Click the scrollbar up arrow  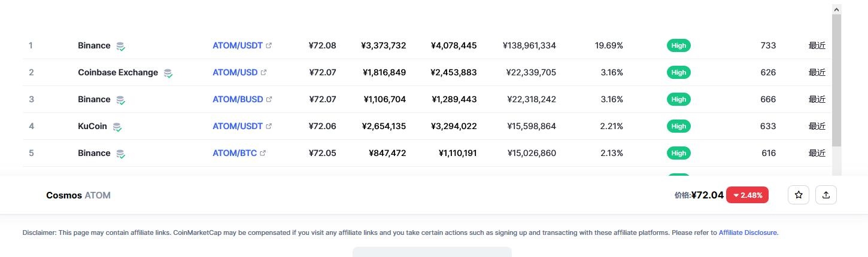point(837,9)
